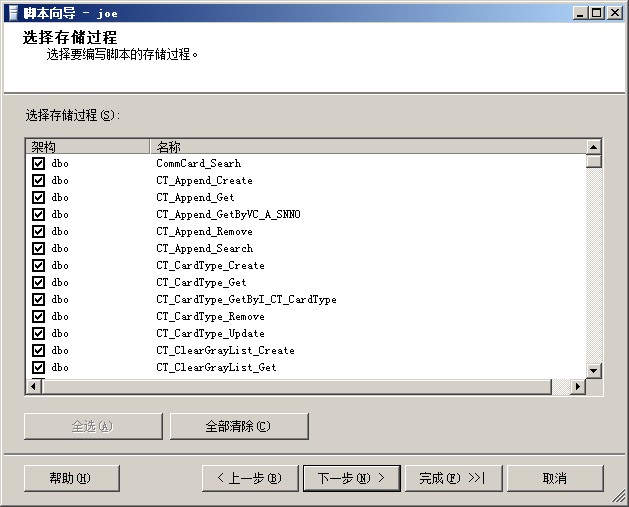The image size is (629, 507).
Task: Proceed with the 下一步 button
Action: [351, 478]
